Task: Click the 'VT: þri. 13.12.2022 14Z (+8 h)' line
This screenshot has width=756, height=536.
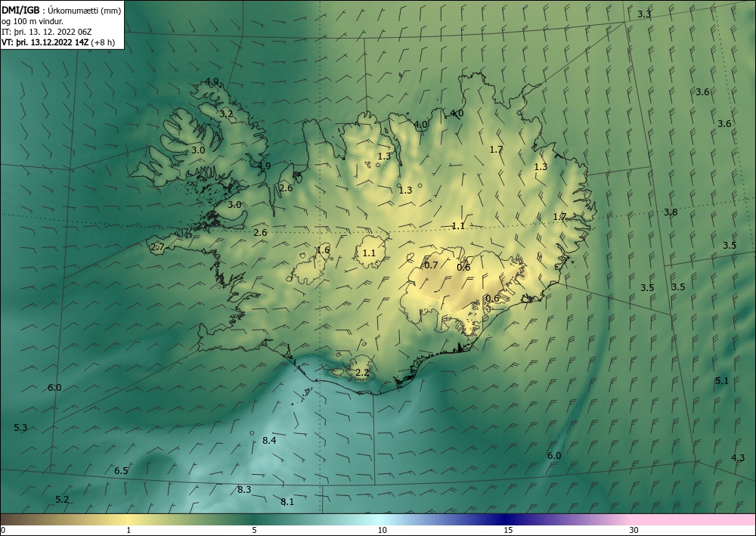Action: (x=58, y=42)
